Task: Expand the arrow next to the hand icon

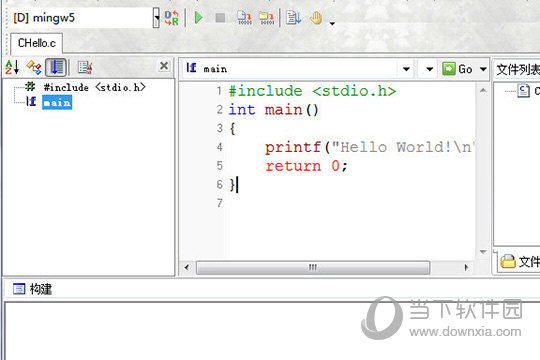Action: (x=332, y=23)
